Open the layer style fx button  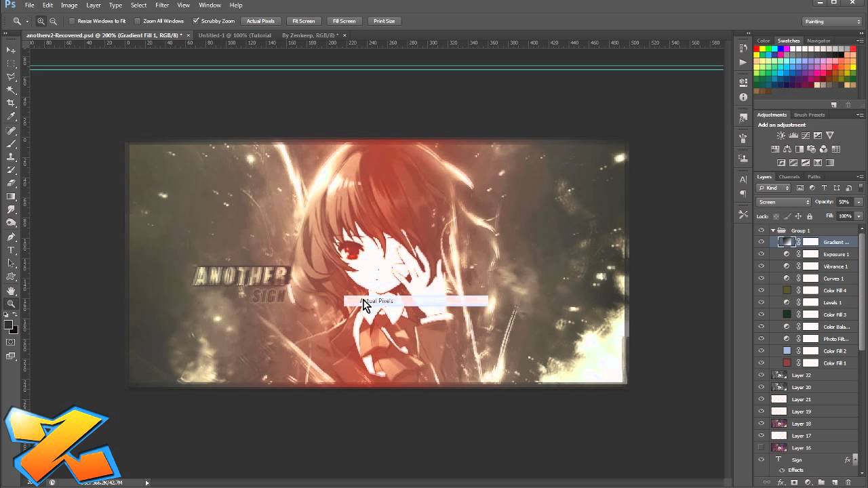tap(781, 483)
